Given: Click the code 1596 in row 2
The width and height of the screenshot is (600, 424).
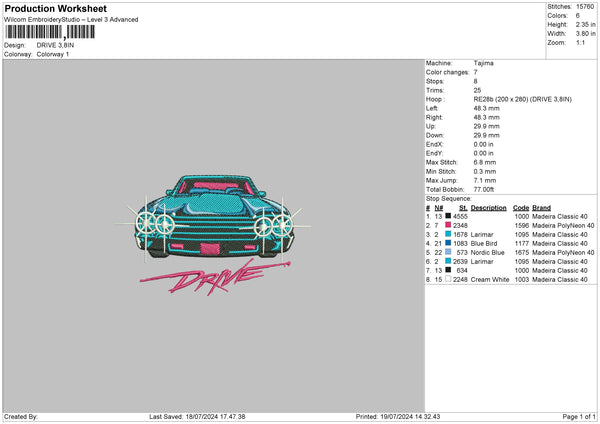Looking at the screenshot, I should pyautogui.click(x=522, y=225).
